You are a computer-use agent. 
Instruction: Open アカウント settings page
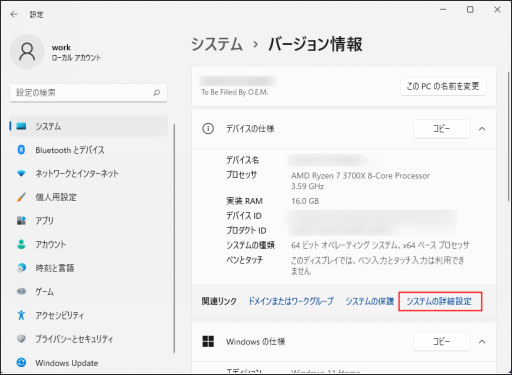pyautogui.click(x=89, y=244)
